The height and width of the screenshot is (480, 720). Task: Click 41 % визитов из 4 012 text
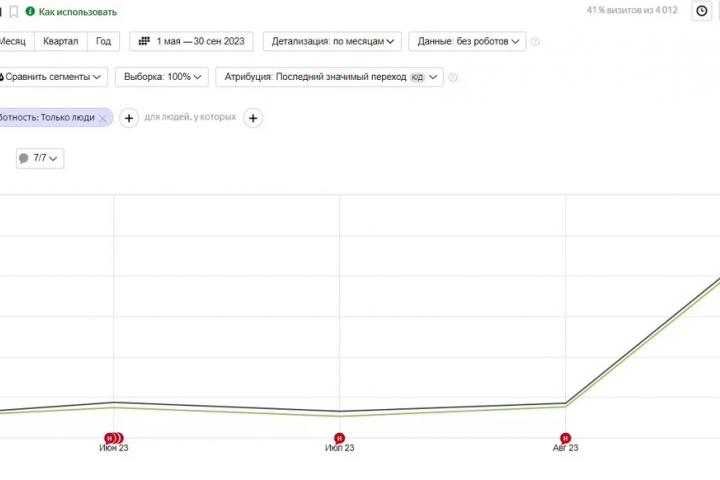pos(632,10)
